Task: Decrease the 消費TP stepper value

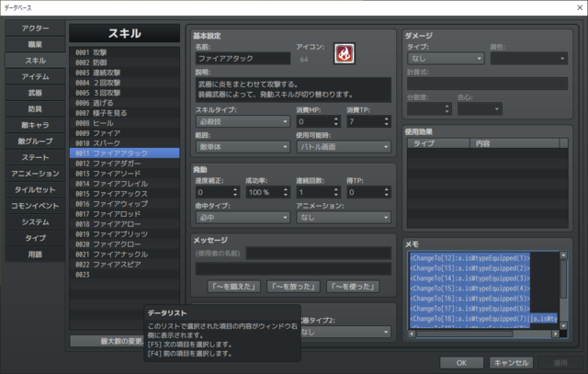Action: [x=386, y=124]
